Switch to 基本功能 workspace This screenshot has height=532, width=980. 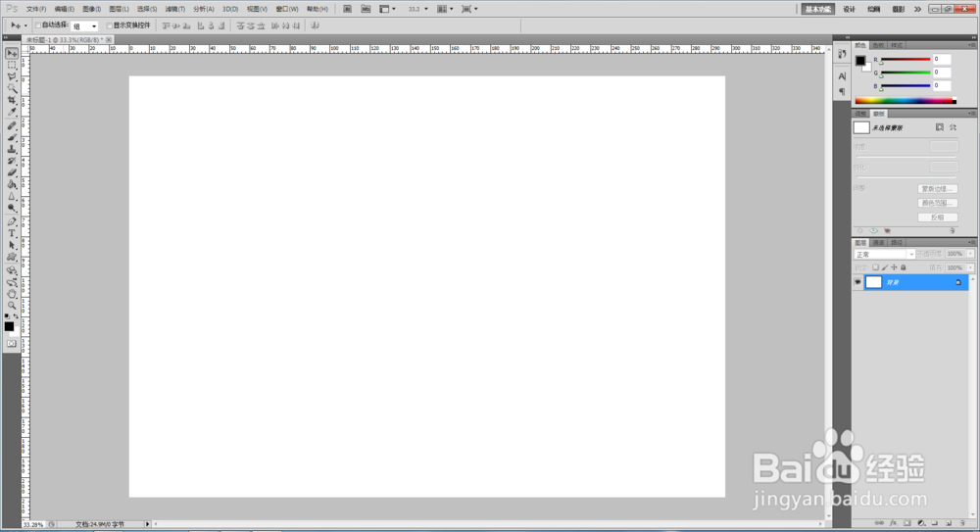click(x=818, y=10)
